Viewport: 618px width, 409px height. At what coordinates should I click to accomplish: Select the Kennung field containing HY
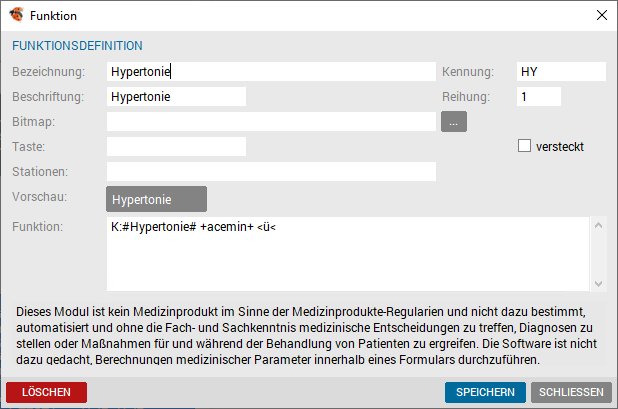point(561,72)
